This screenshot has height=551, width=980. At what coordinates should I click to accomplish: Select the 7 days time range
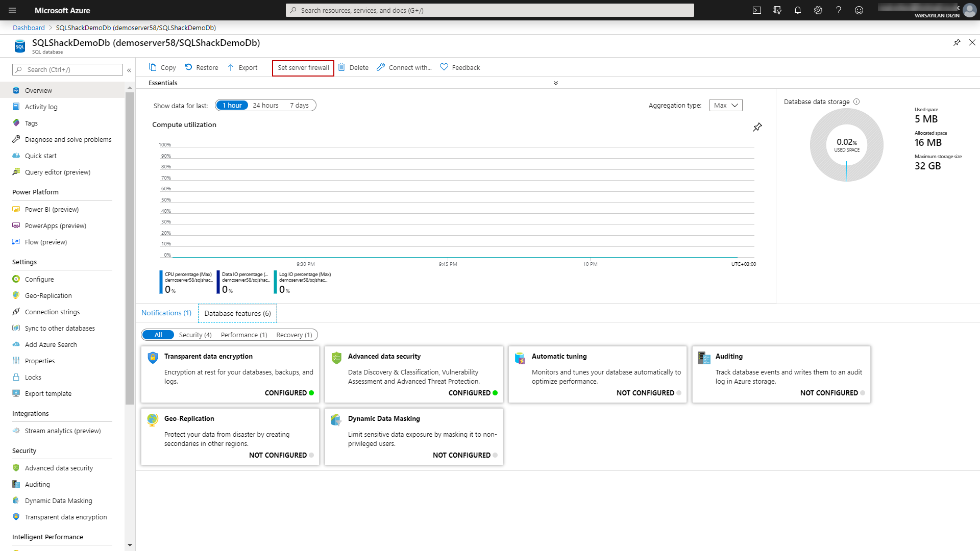pos(299,106)
